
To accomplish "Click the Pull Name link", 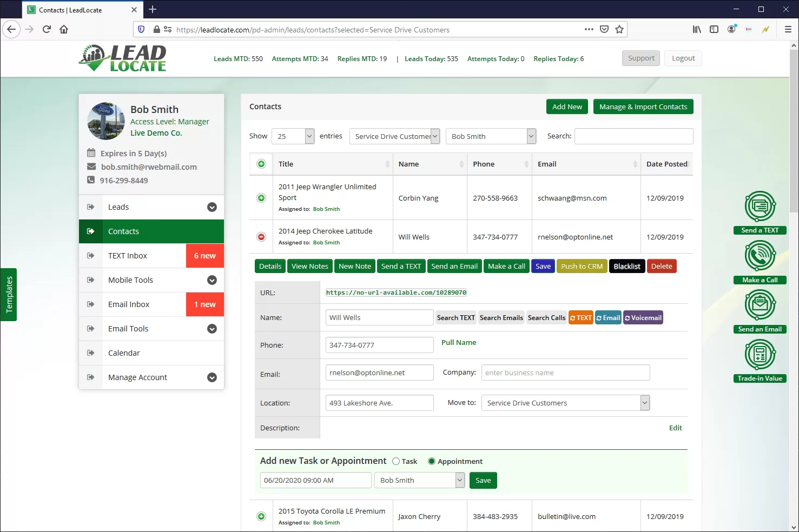I will (459, 342).
